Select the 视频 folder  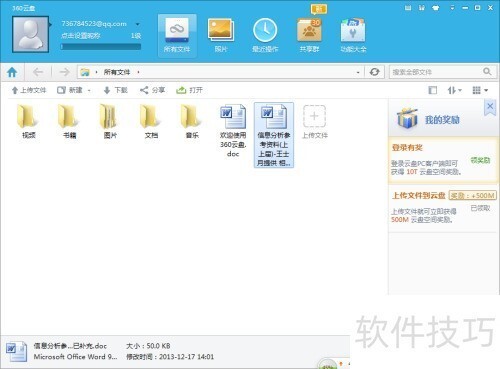tap(29, 121)
